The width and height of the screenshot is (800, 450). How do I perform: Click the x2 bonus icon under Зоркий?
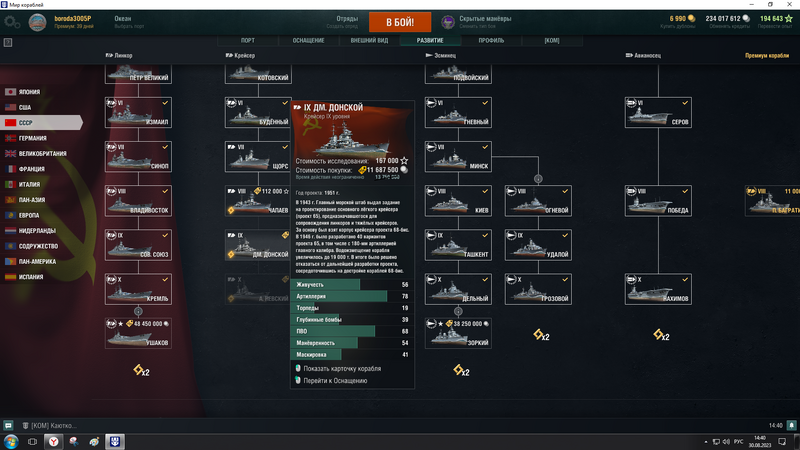point(461,370)
